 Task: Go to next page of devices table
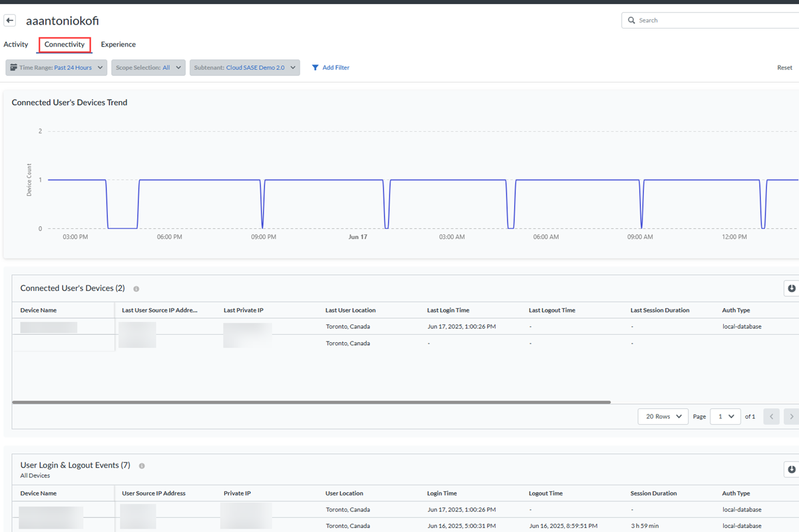click(x=791, y=417)
